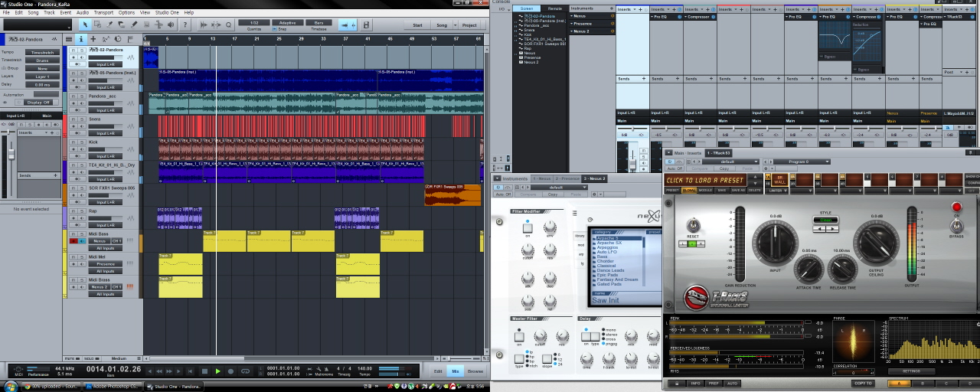Choose the Split tool
The image size is (980, 392).
pos(109,24)
